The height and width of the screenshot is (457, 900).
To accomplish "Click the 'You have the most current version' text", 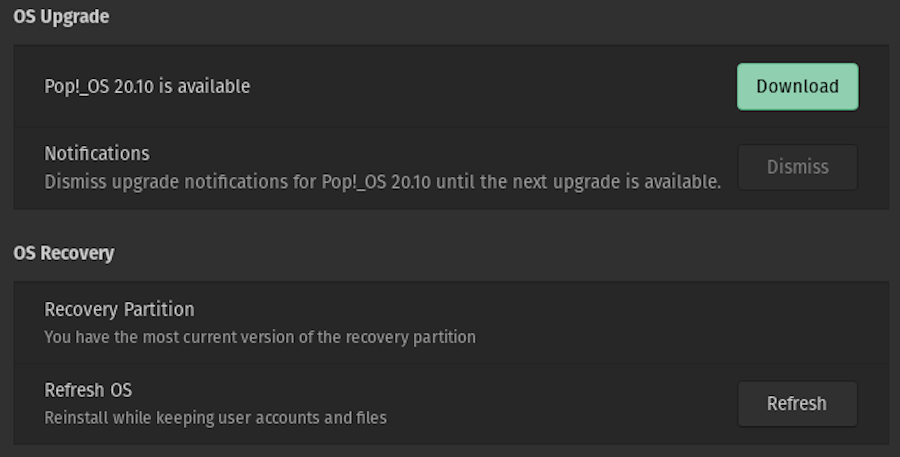I will (259, 336).
